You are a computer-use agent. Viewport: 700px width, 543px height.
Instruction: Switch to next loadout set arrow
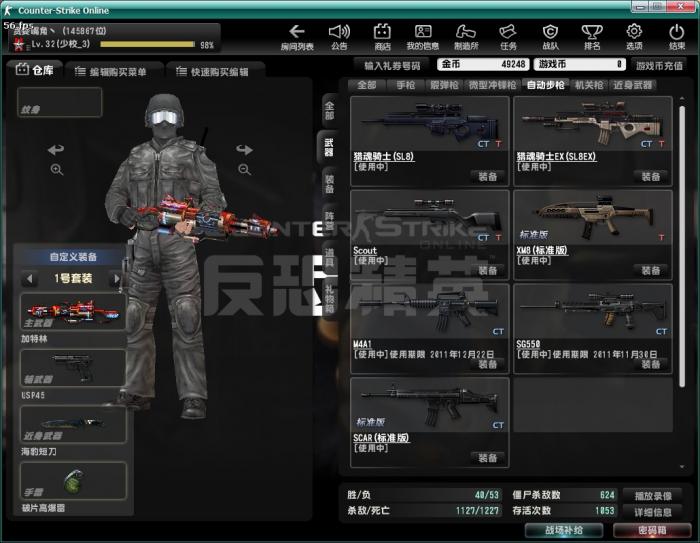[x=117, y=279]
